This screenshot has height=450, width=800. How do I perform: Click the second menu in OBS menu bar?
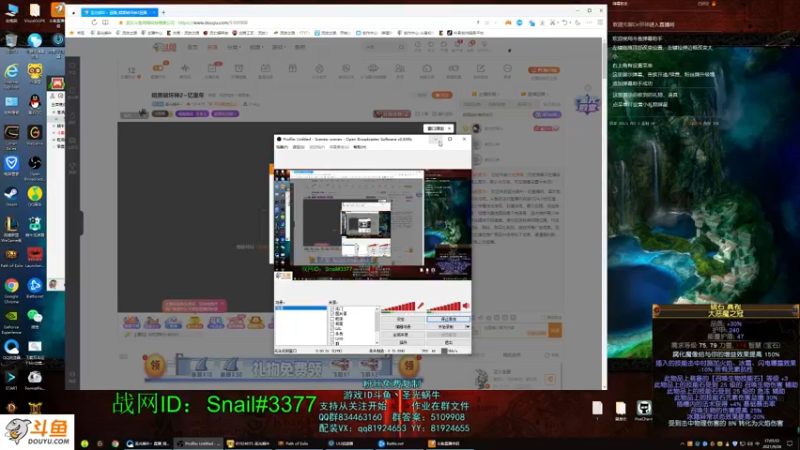tap(298, 147)
